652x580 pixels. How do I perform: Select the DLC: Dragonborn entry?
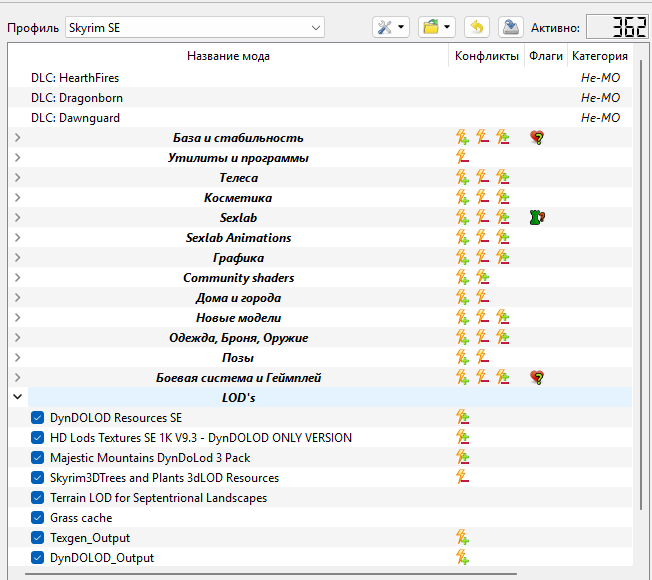click(x=320, y=98)
